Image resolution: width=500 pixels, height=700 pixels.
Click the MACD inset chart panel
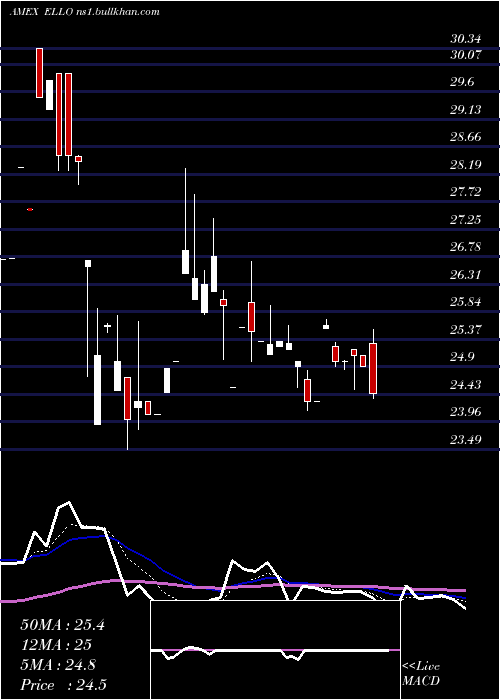(x=275, y=650)
